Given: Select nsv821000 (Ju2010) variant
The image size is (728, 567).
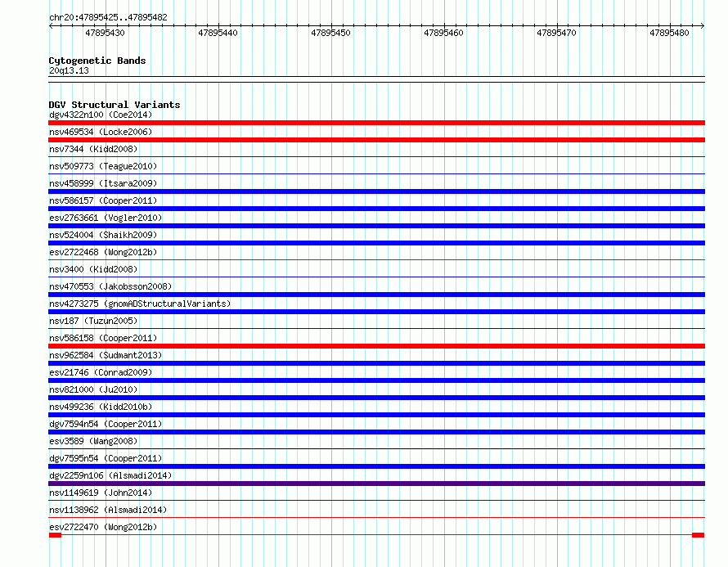Looking at the screenshot, I should pos(93,389).
